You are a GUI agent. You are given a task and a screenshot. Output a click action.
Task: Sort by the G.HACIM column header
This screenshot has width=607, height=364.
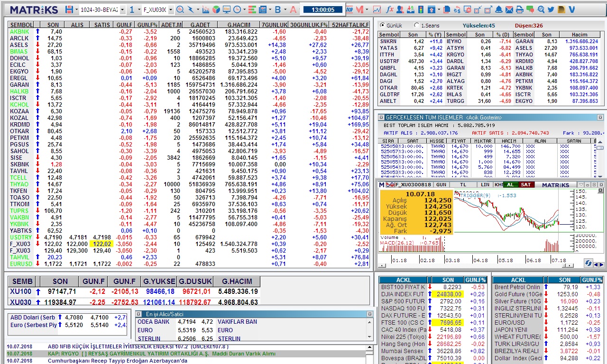point(239,25)
